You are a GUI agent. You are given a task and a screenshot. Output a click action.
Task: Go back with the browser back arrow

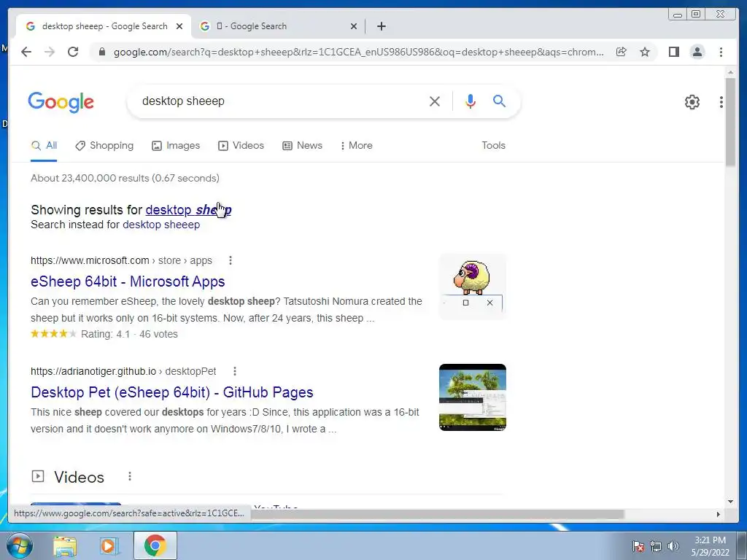pos(26,52)
